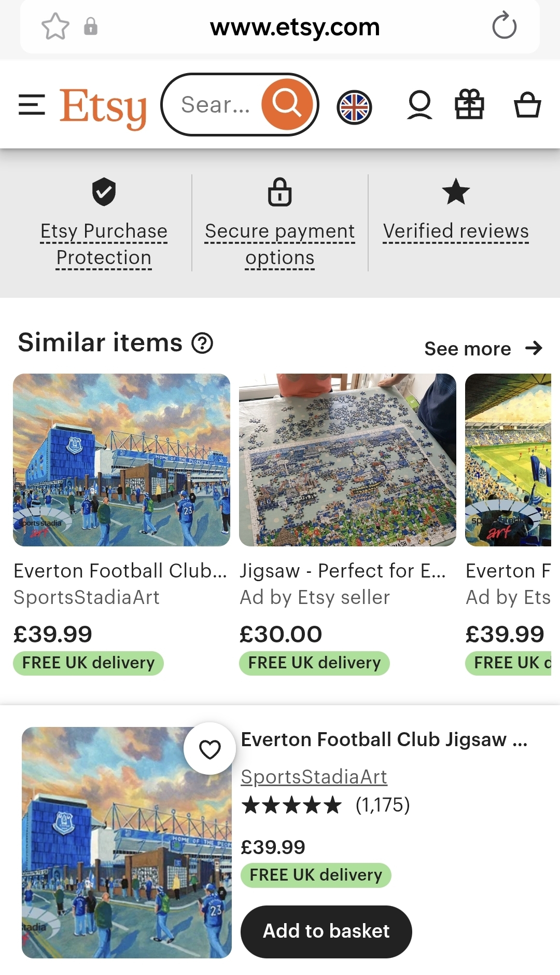Tap the orange search magnifier button
Viewport: 560px width, 975px height.
[287, 104]
